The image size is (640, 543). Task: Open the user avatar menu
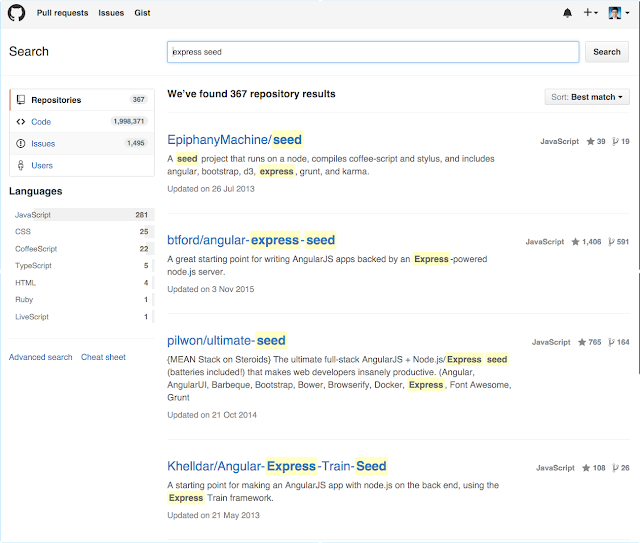point(618,13)
